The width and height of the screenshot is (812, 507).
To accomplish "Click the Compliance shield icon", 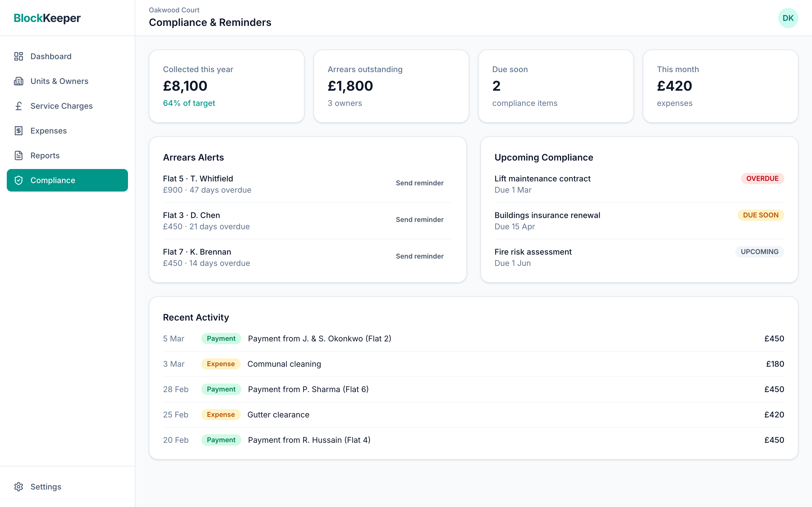I will [19, 180].
